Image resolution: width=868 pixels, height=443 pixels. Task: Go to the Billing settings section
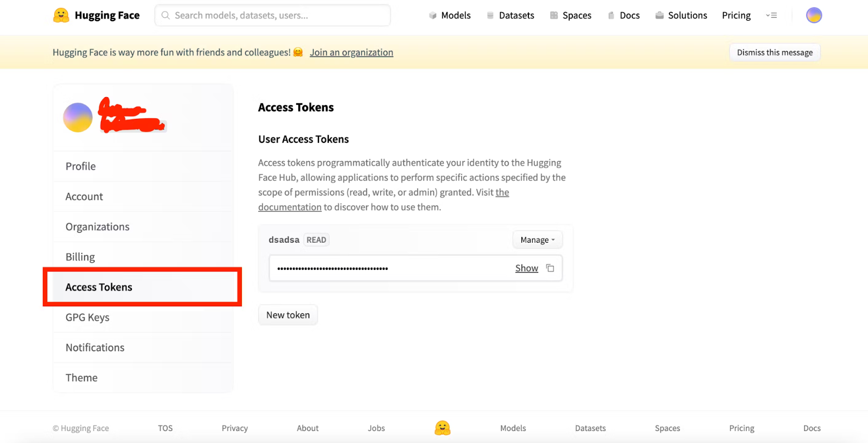[80, 257]
